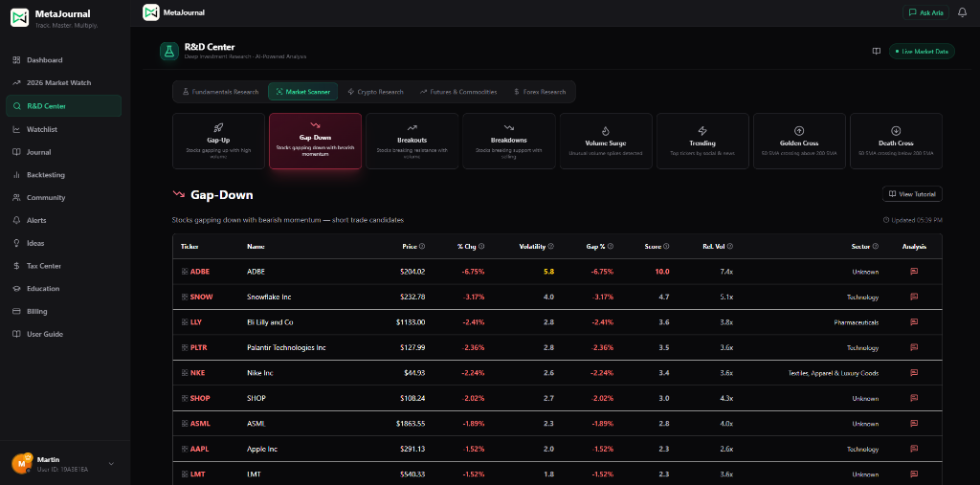Open analysis chat icon for SNOW row
Screen dimensions: 980x485
point(914,297)
